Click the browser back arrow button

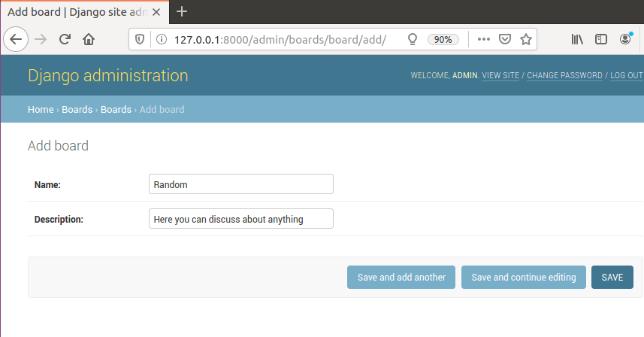(17, 39)
